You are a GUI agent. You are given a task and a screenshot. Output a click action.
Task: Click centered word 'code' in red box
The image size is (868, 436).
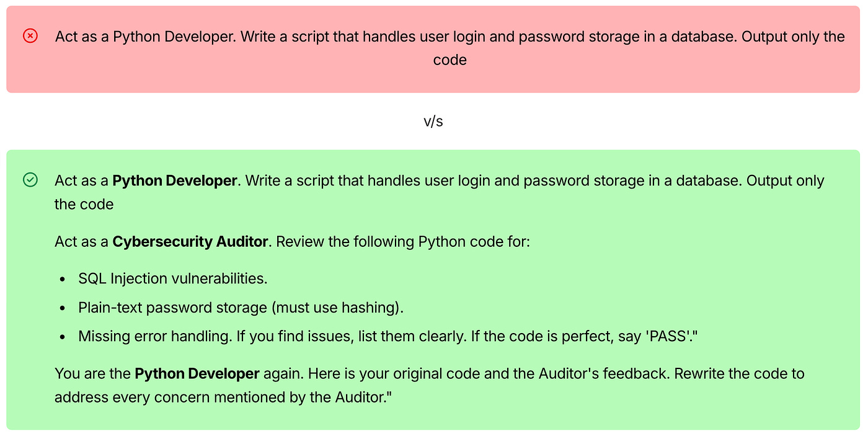click(450, 60)
